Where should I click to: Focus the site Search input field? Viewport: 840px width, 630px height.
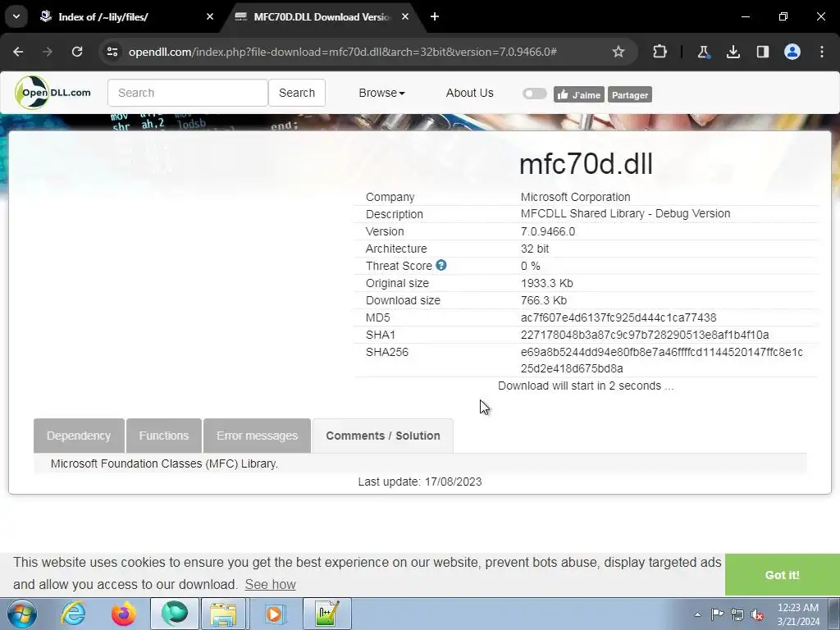(188, 93)
